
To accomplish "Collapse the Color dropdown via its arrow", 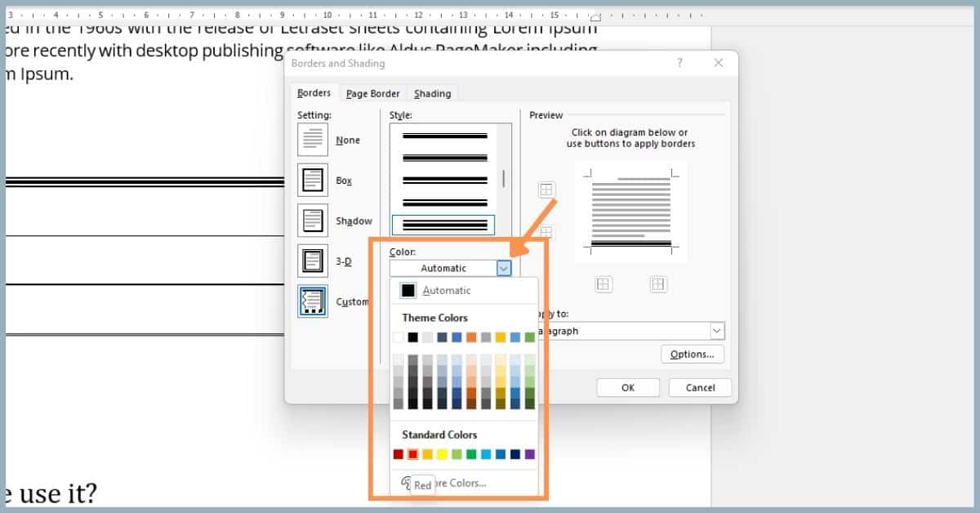I will [504, 268].
